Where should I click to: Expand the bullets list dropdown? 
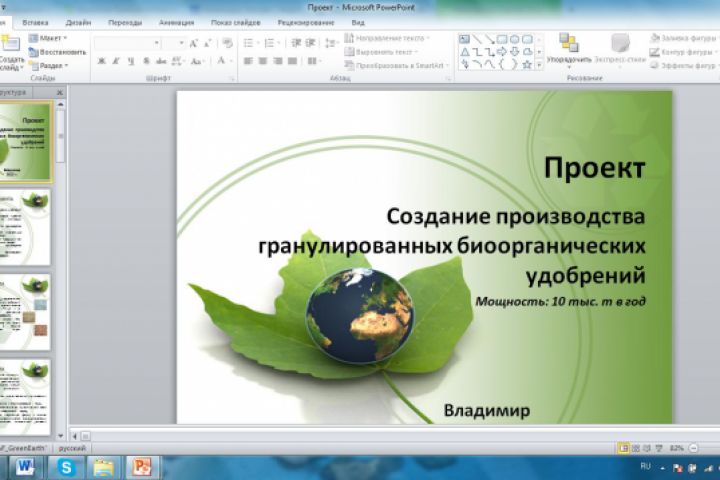pos(258,43)
